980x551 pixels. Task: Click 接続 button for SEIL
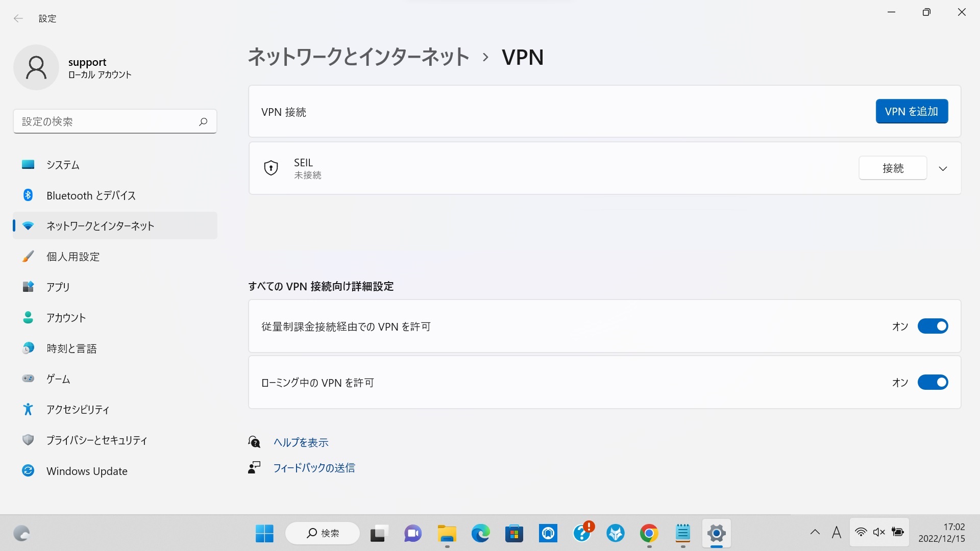pos(893,168)
